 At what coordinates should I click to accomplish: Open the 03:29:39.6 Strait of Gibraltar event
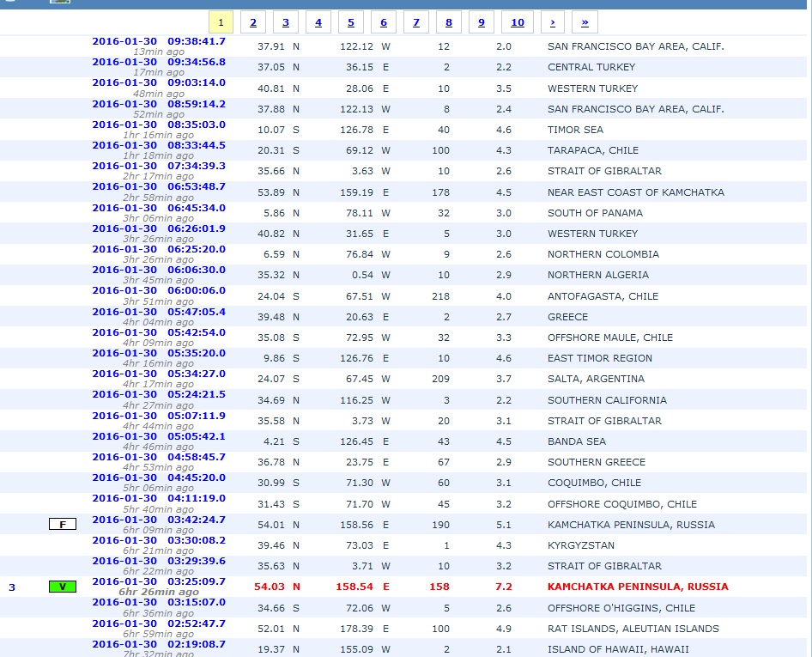159,562
